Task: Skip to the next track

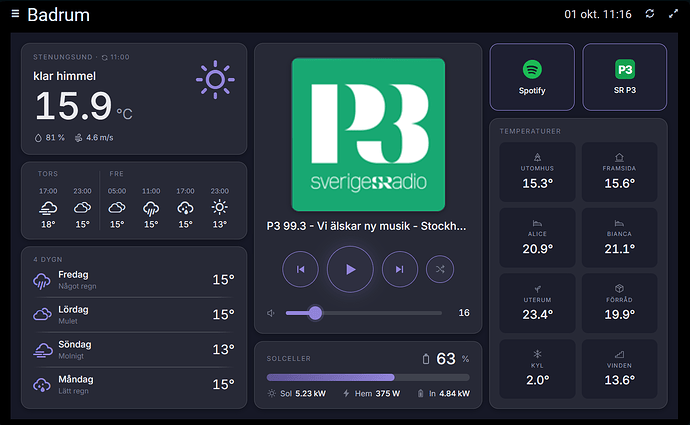Action: pos(400,269)
